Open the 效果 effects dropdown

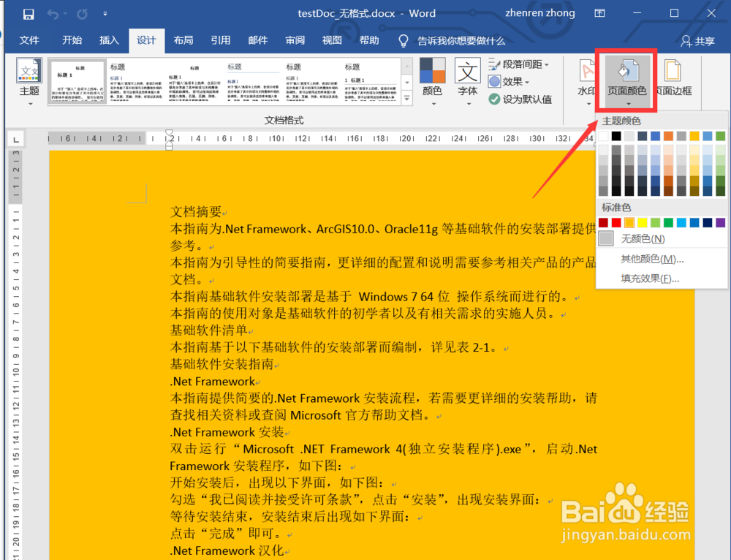pyautogui.click(x=510, y=82)
